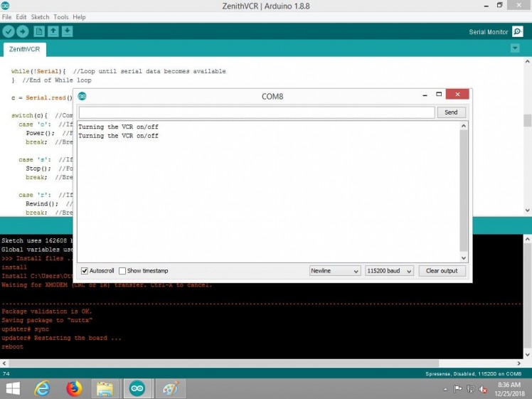532x399 pixels.
Task: Open the tab options dropdown arrow
Action: [x=515, y=48]
